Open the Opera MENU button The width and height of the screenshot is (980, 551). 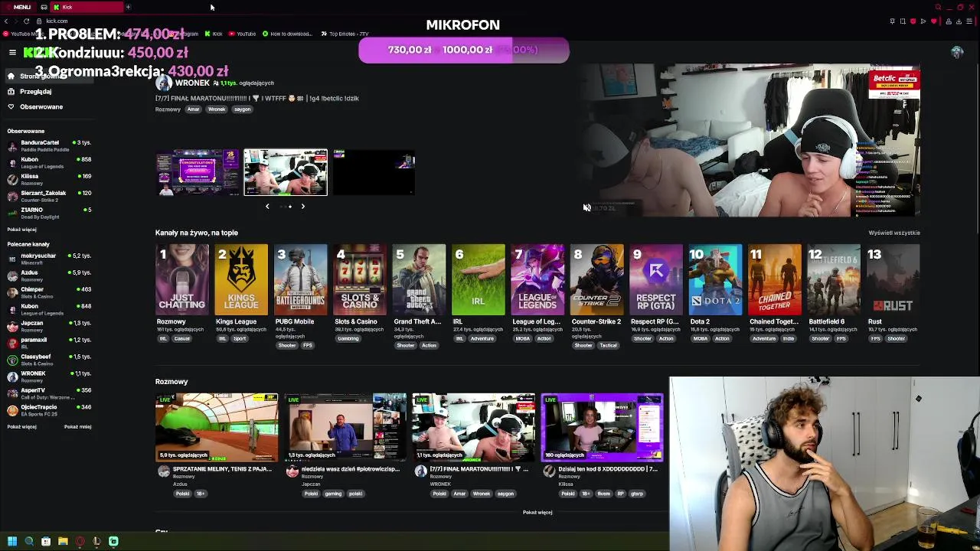click(x=18, y=7)
